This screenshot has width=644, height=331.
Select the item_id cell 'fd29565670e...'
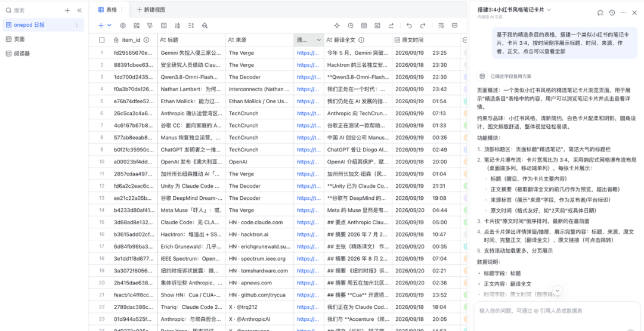[x=134, y=53]
